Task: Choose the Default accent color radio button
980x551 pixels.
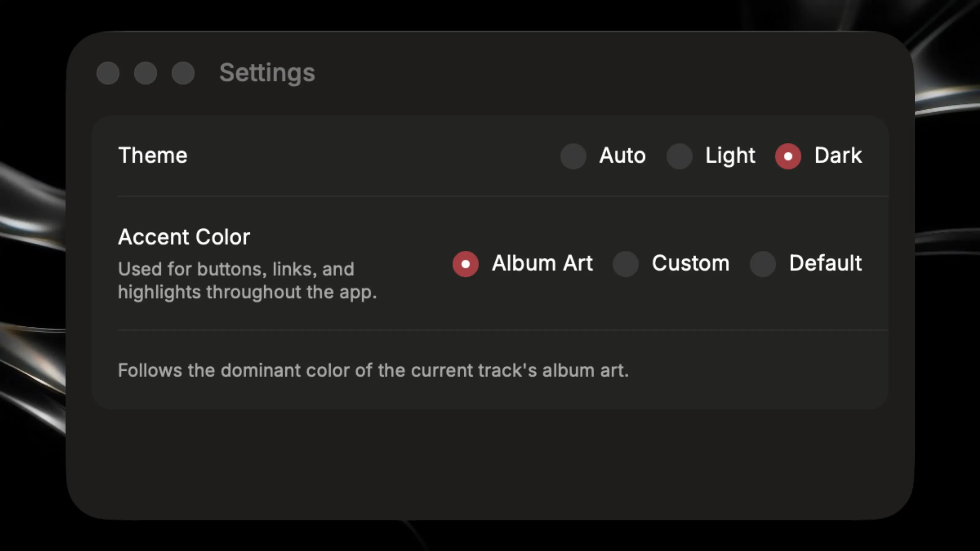Action: (762, 264)
